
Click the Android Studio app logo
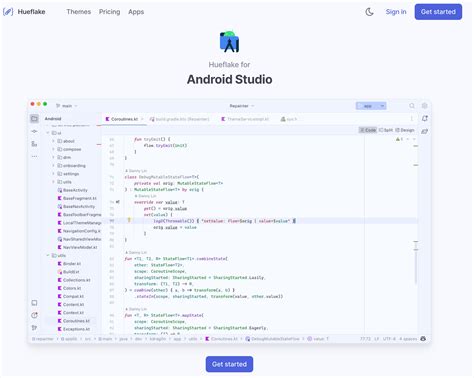point(229,42)
